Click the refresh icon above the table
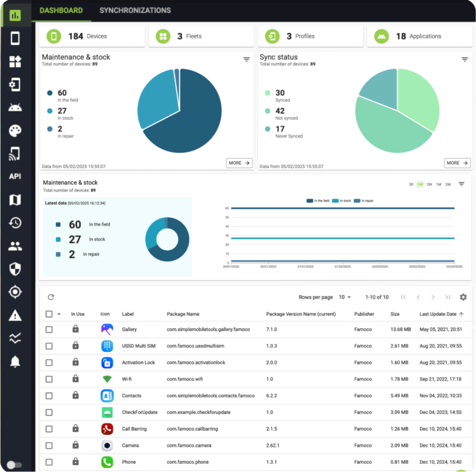Screen dimensions: 476x472 click(x=51, y=297)
